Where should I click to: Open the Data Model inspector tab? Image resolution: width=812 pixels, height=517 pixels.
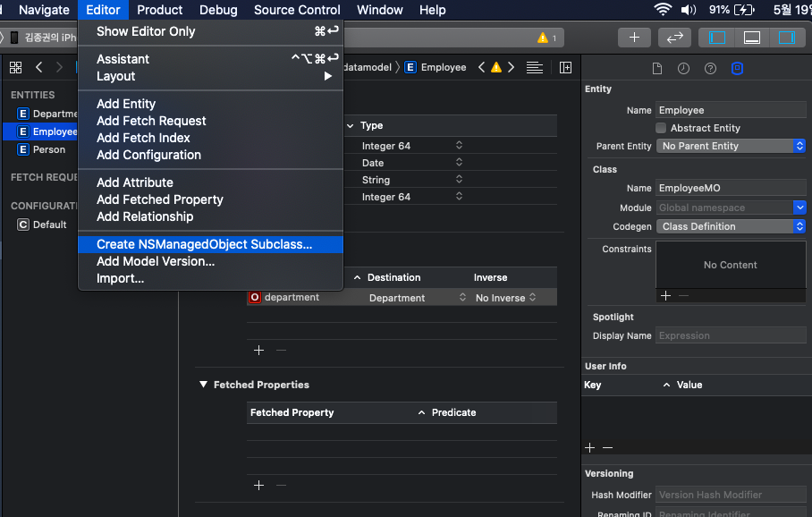(x=737, y=68)
